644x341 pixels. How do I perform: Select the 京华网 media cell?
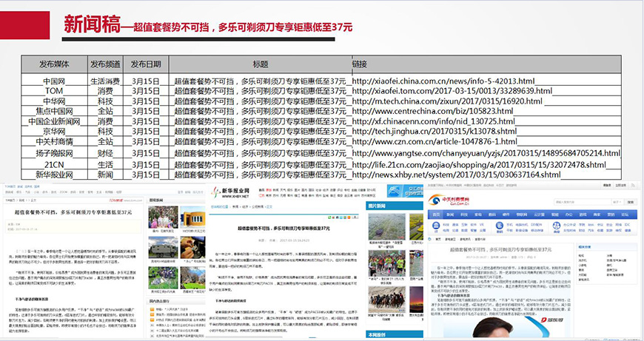54,132
